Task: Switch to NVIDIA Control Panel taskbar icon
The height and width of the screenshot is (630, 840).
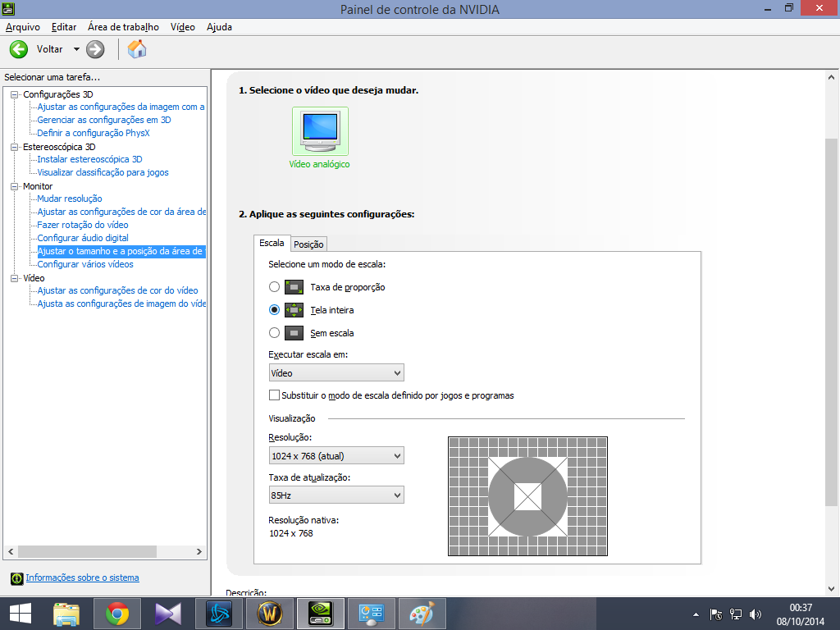Action: [321, 614]
